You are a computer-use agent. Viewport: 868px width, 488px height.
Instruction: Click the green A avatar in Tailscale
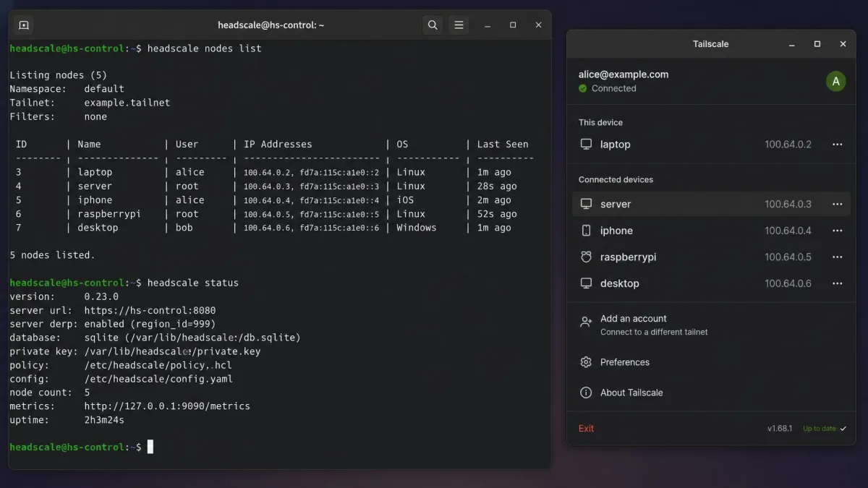(x=836, y=81)
